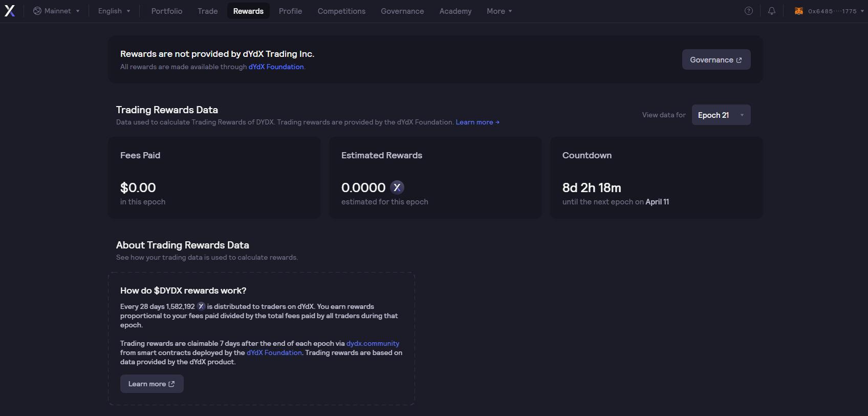Click the dYdX X logo icon
Screen dimensions: 868x416
(x=10, y=11)
